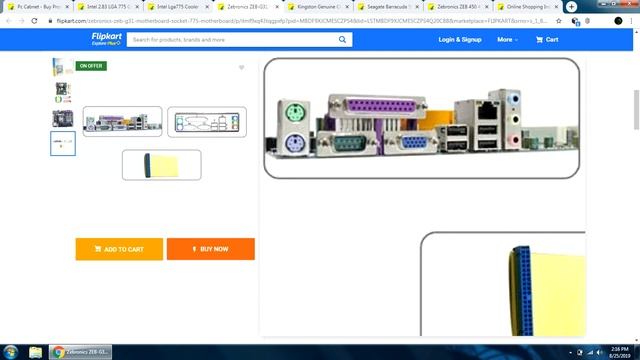Reload the current page
The width and height of the screenshot is (640, 360).
34,21
